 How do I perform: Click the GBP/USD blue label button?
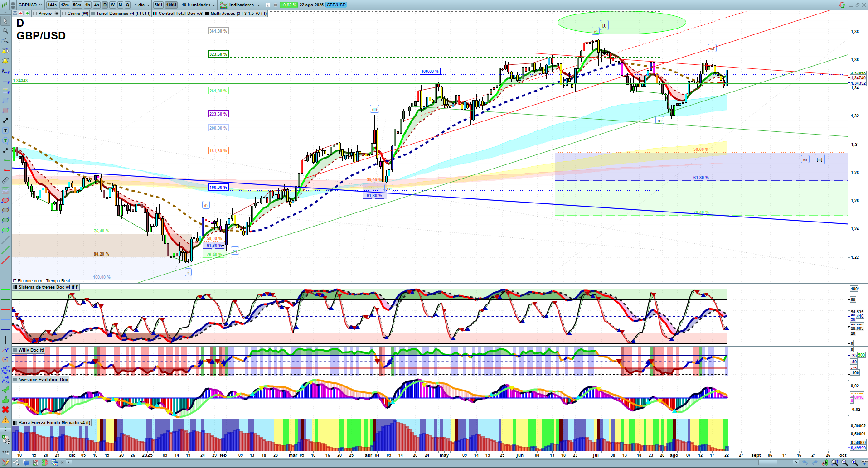tap(336, 5)
